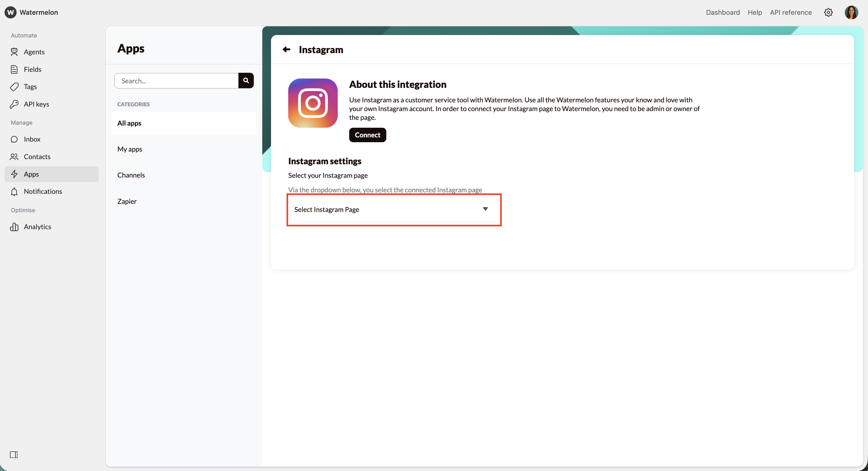Expand the dropdown arrow for Instagram pages
868x471 pixels.
pyautogui.click(x=486, y=209)
